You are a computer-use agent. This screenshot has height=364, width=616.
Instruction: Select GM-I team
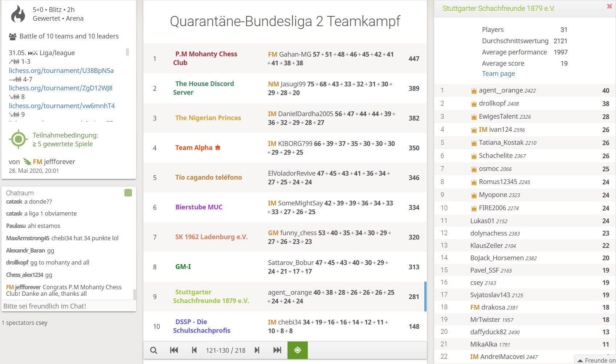coord(183,266)
